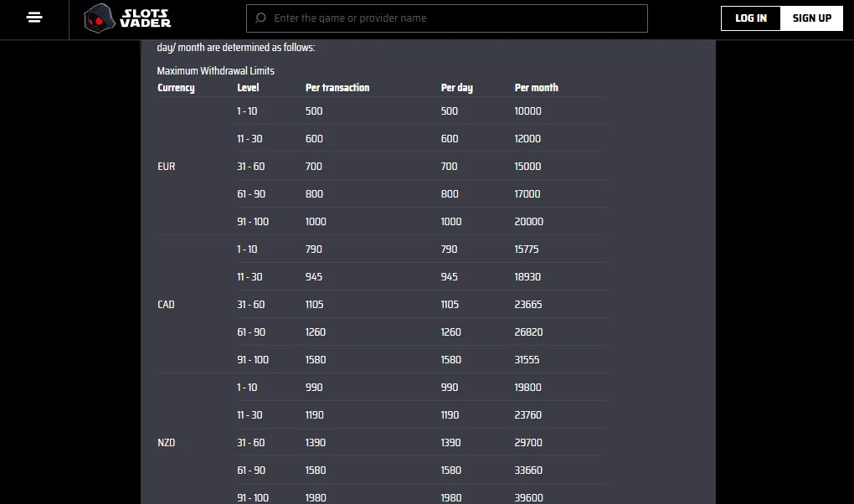Open the hamburger menu
Viewport: 854px width, 504px height.
pos(33,18)
